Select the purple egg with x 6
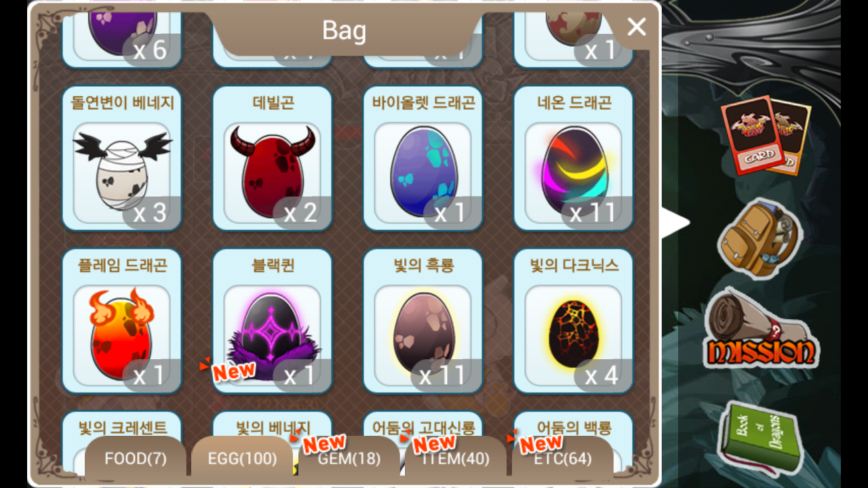Viewport: 868px width, 488px height. pos(122,34)
